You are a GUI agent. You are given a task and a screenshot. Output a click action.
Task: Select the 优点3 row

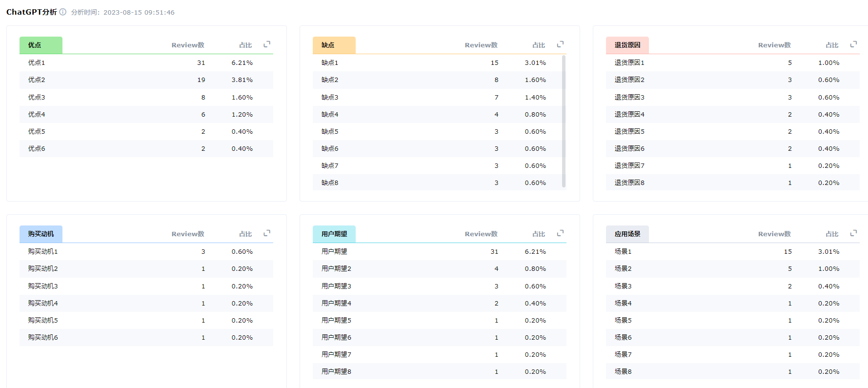coord(146,97)
